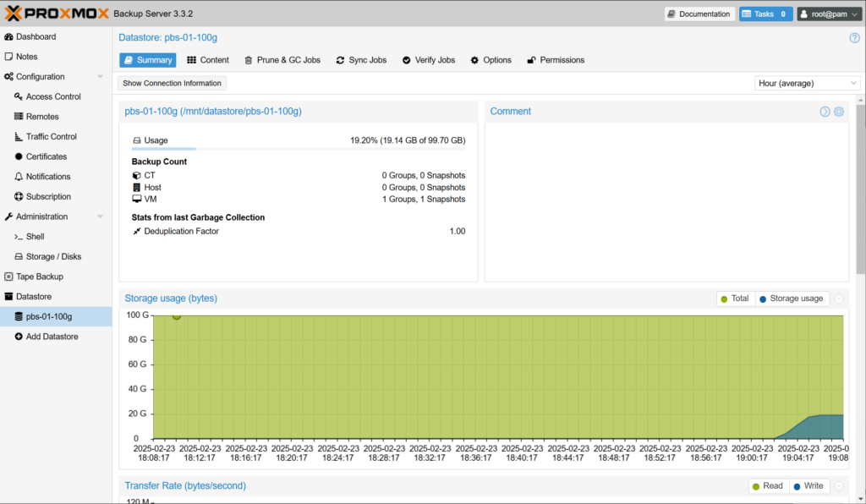Open the Documentation button

tap(699, 14)
